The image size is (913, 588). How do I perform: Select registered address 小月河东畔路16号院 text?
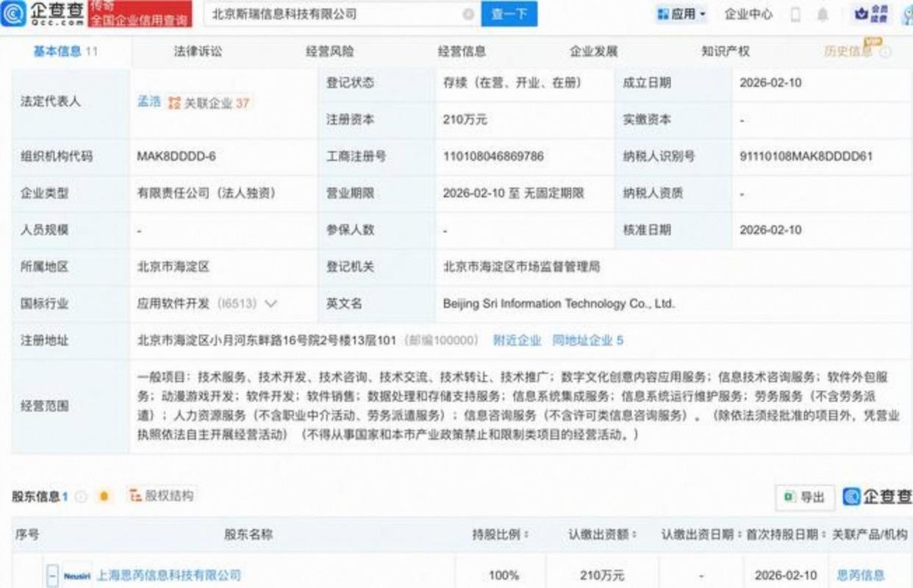pyautogui.click(x=267, y=340)
